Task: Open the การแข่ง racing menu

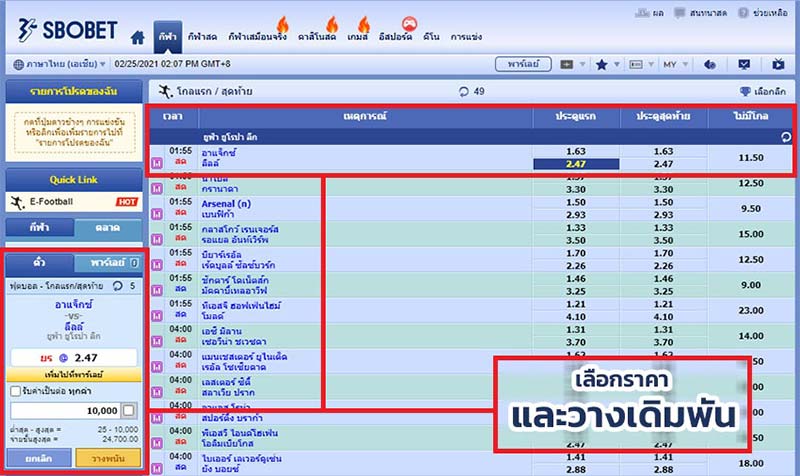Action: tap(466, 37)
